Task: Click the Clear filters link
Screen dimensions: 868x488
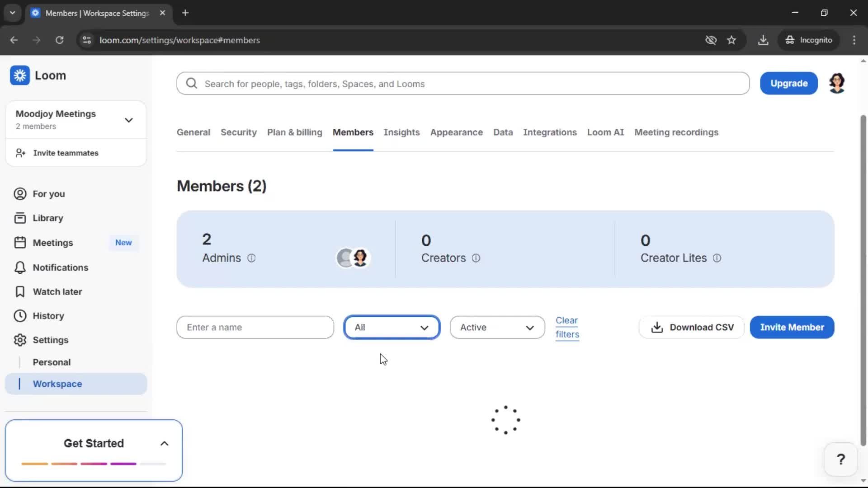Action: 567,327
